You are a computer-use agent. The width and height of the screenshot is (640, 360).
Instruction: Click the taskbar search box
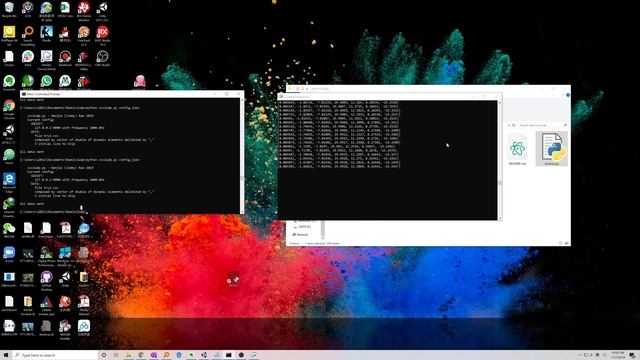(56, 355)
